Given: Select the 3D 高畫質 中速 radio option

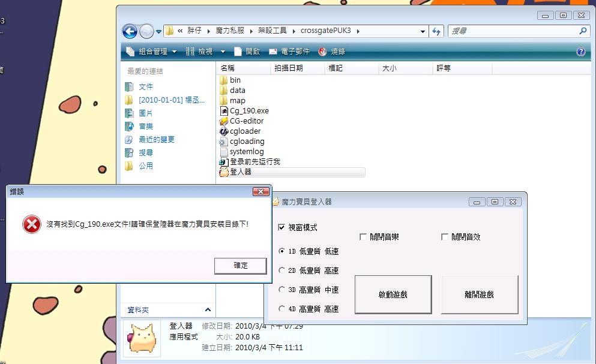Looking at the screenshot, I should (282, 290).
